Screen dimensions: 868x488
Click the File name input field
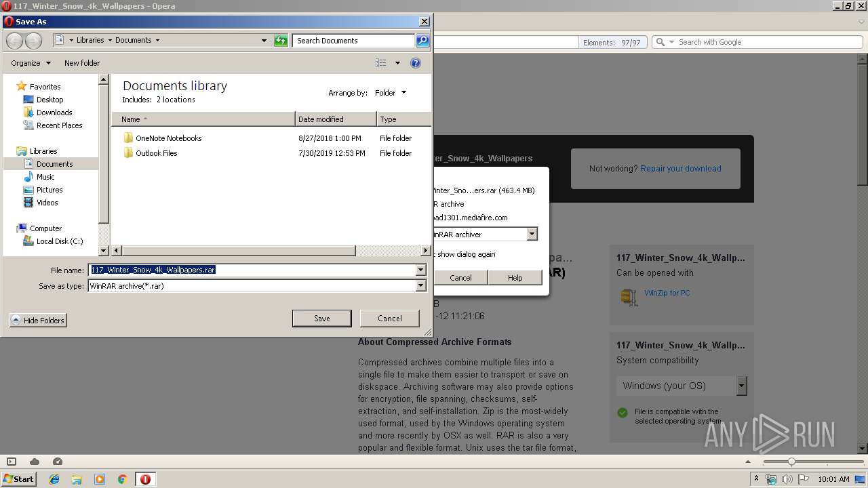tap(252, 270)
